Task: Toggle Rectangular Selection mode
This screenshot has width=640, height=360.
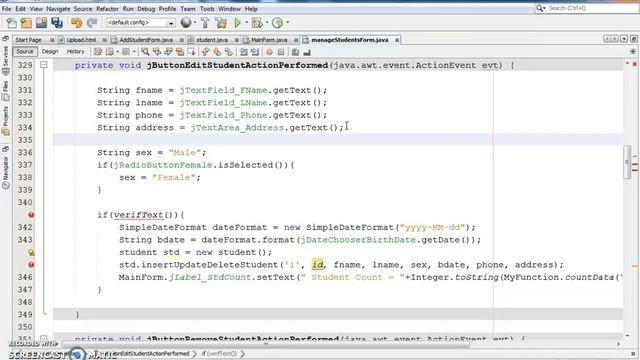Action: (191, 52)
